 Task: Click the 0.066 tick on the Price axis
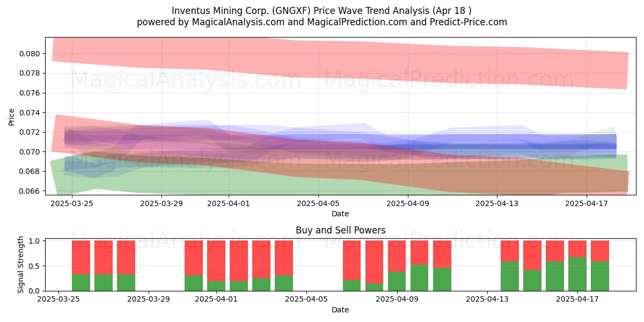pyautogui.click(x=31, y=191)
